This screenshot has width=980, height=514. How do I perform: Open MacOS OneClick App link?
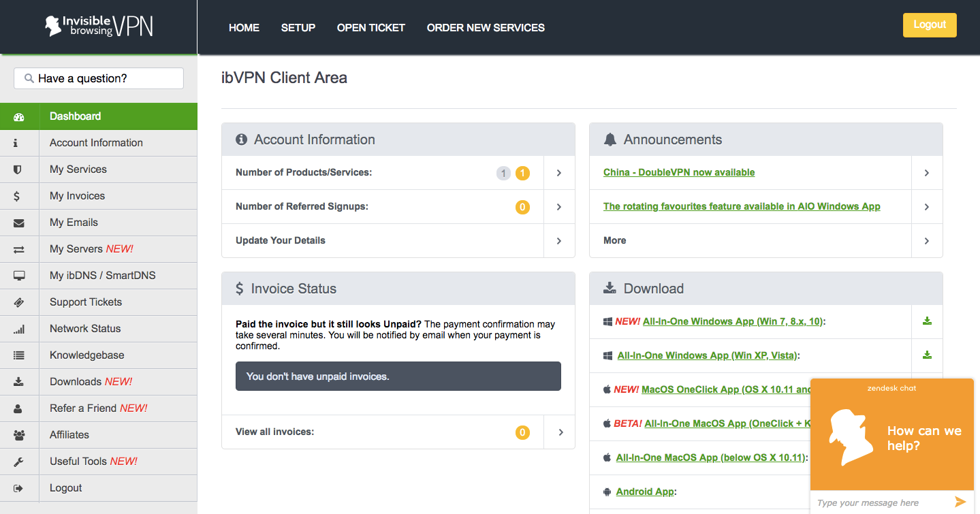point(726,389)
